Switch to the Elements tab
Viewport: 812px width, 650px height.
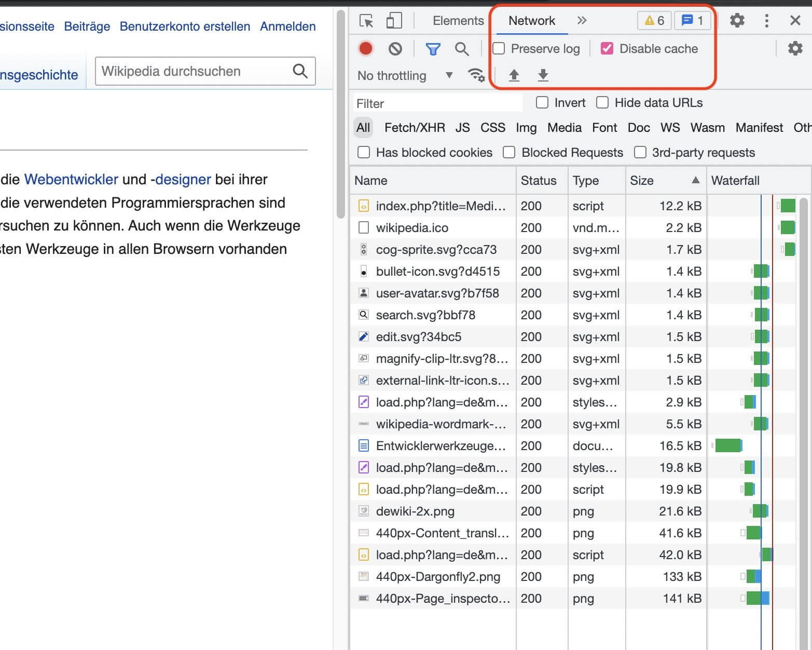[x=458, y=21]
